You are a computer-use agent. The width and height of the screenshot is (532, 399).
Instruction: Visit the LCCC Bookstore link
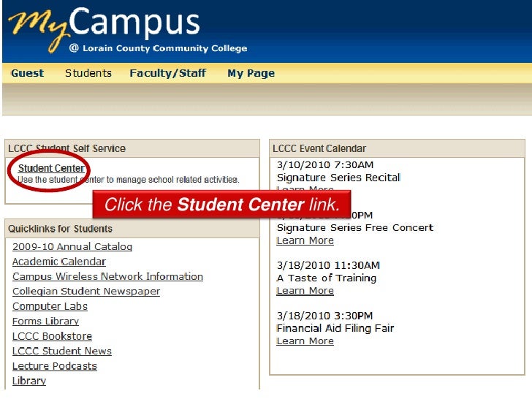53,336
